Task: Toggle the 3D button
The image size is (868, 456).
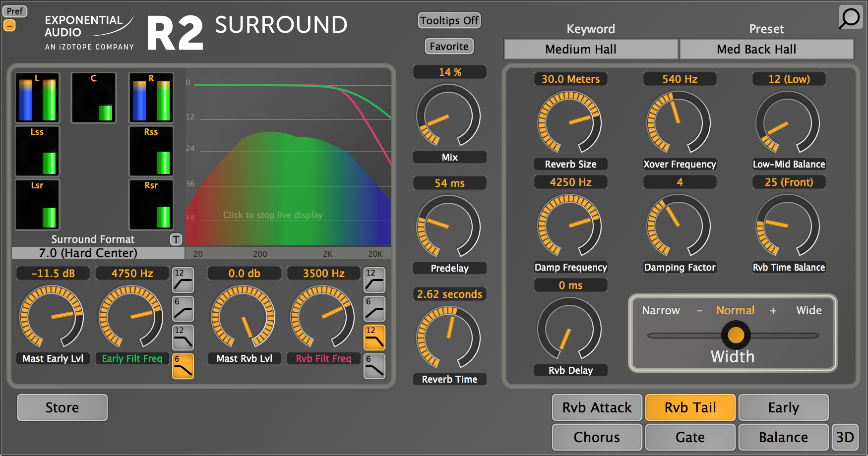Action: click(x=845, y=437)
